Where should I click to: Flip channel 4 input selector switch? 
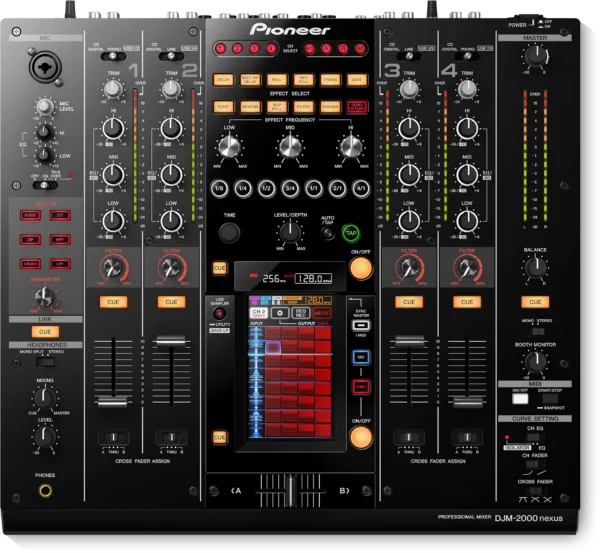(467, 57)
